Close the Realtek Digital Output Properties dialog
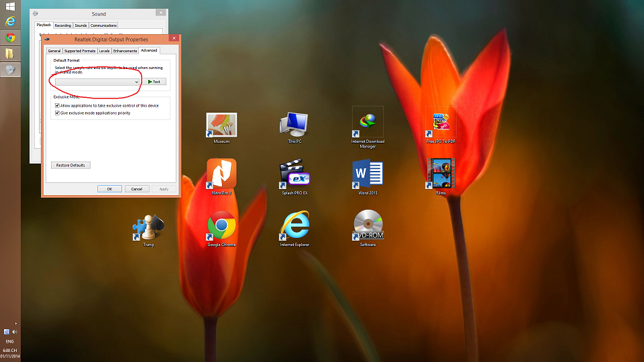The height and width of the screenshot is (362, 644). (x=174, y=38)
